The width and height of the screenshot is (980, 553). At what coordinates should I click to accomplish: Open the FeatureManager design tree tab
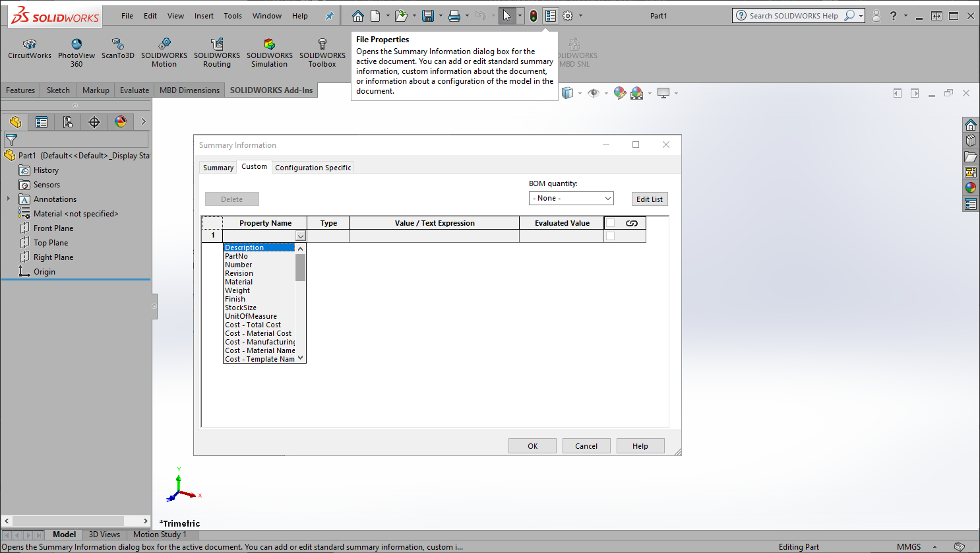[x=15, y=122]
